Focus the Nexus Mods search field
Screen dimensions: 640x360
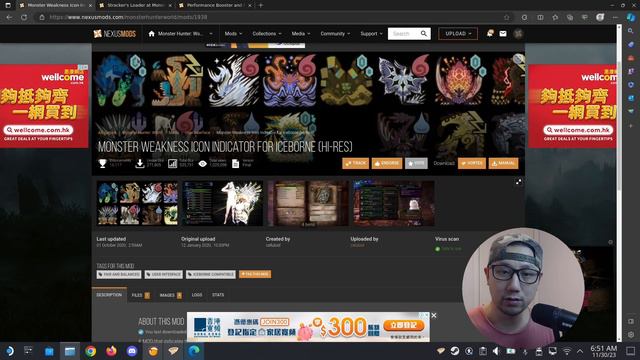coord(404,34)
